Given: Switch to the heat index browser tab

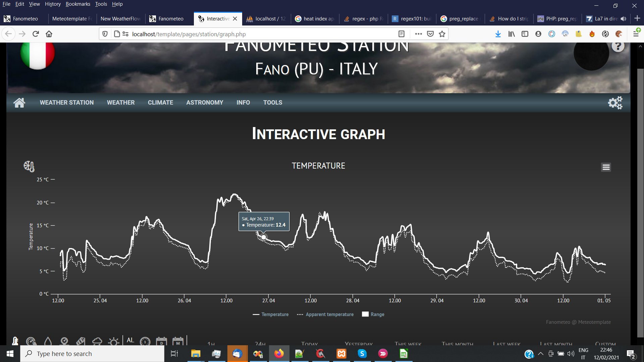Looking at the screenshot, I should [315, 19].
